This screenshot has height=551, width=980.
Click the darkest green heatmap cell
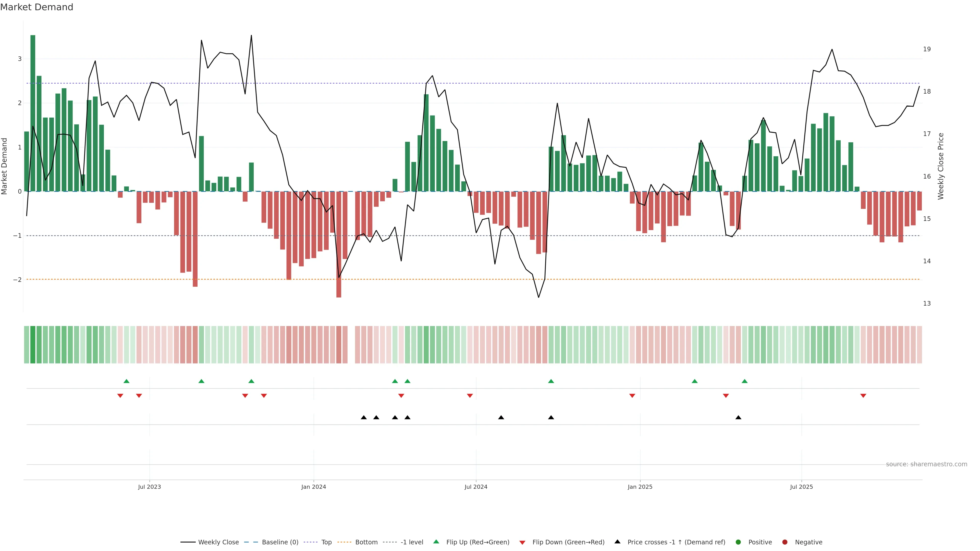pos(33,345)
